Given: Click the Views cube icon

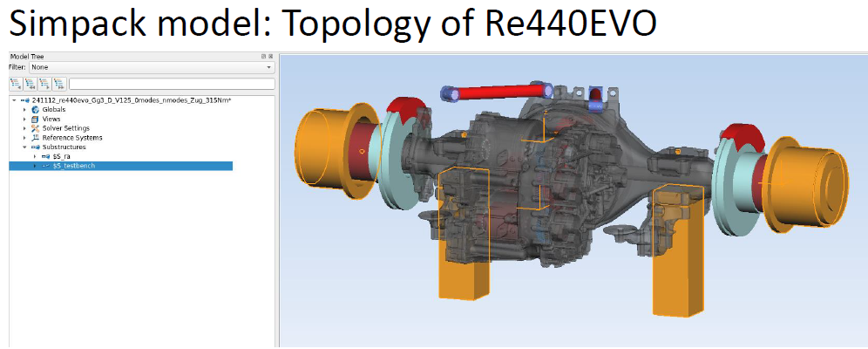Looking at the screenshot, I should [35, 120].
